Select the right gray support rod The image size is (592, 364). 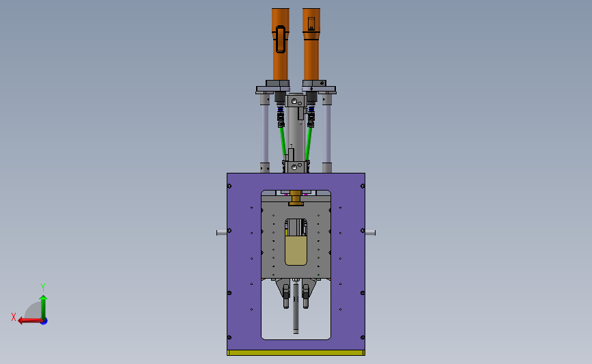coord(327,133)
